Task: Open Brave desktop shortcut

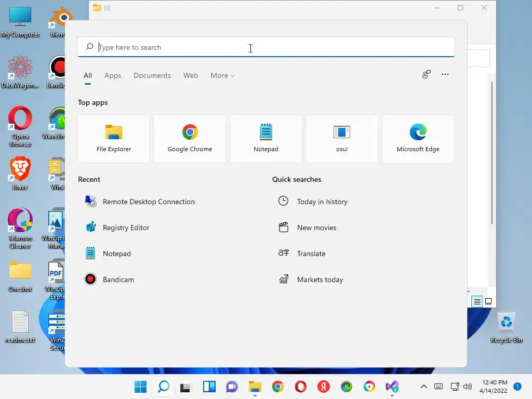Action: (20, 174)
